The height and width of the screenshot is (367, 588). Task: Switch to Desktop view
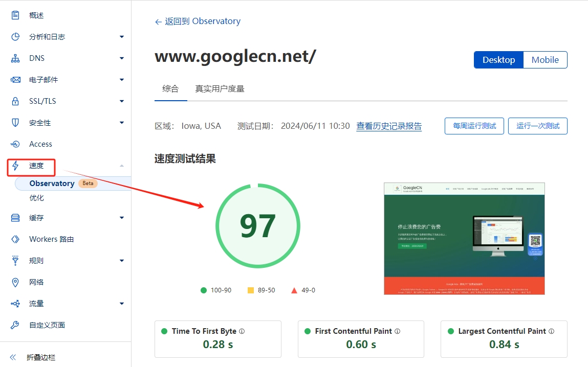[x=498, y=60]
